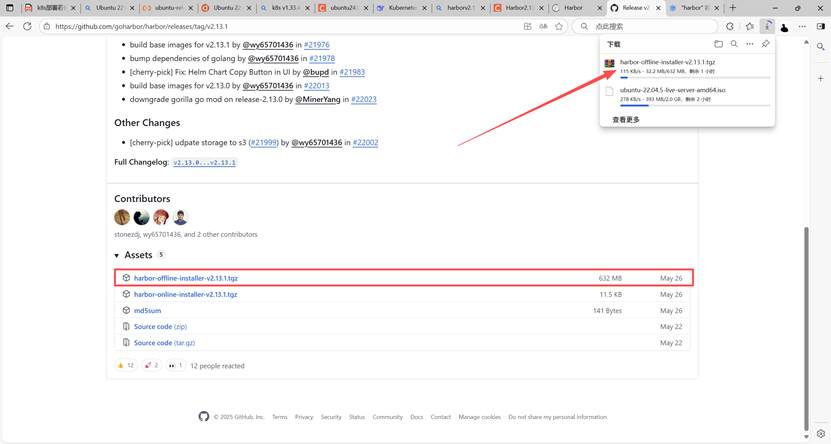This screenshot has height=444, width=831.
Task: Download harbor-offline-installer-v2.13.1.tgz asset
Action: click(185, 278)
